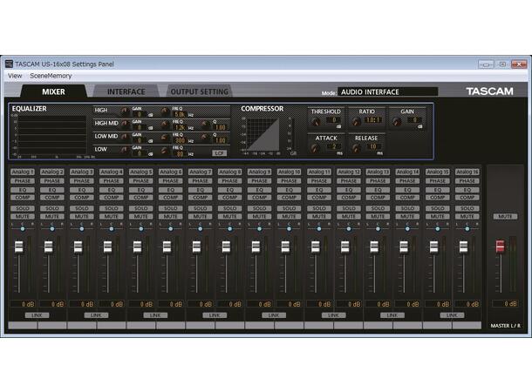Select the Analog 1 channel label
532x392 pixels.
point(23,172)
